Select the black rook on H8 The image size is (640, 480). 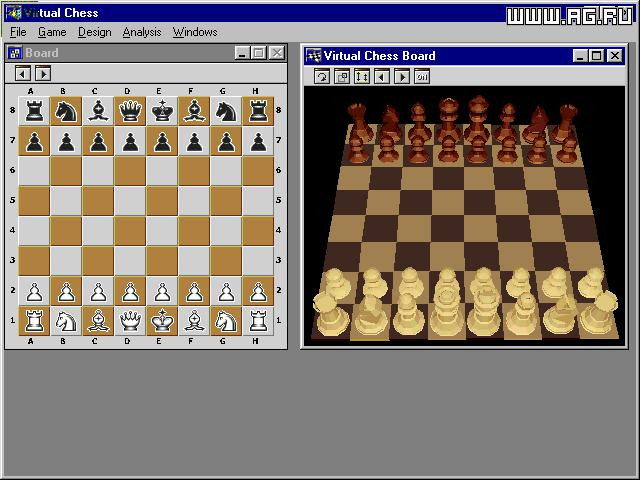(258, 111)
